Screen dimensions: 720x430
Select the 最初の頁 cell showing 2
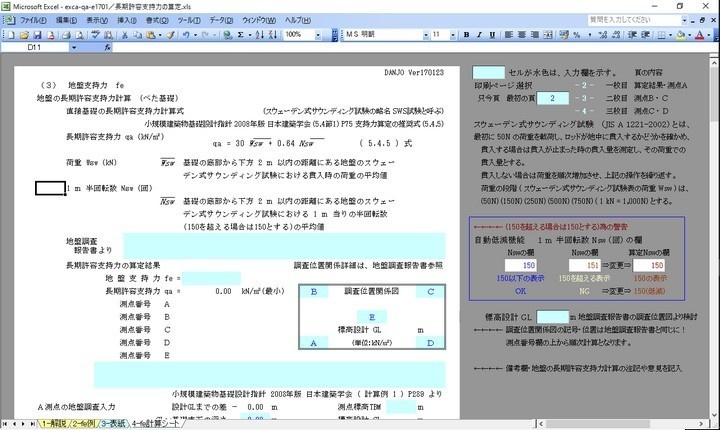pyautogui.click(x=552, y=98)
